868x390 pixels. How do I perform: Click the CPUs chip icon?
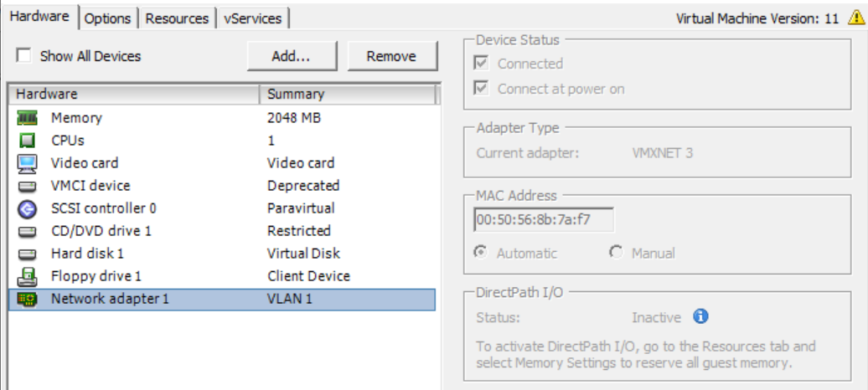27,141
